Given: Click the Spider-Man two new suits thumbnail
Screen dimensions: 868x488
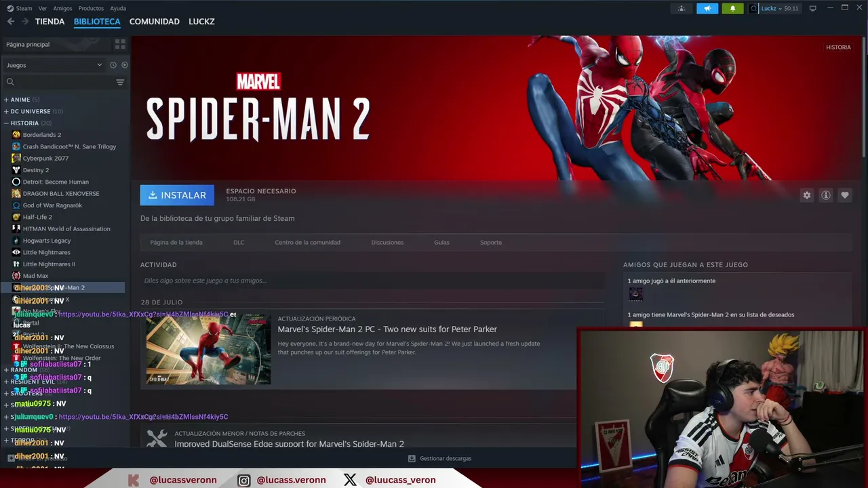Looking at the screenshot, I should (208, 349).
